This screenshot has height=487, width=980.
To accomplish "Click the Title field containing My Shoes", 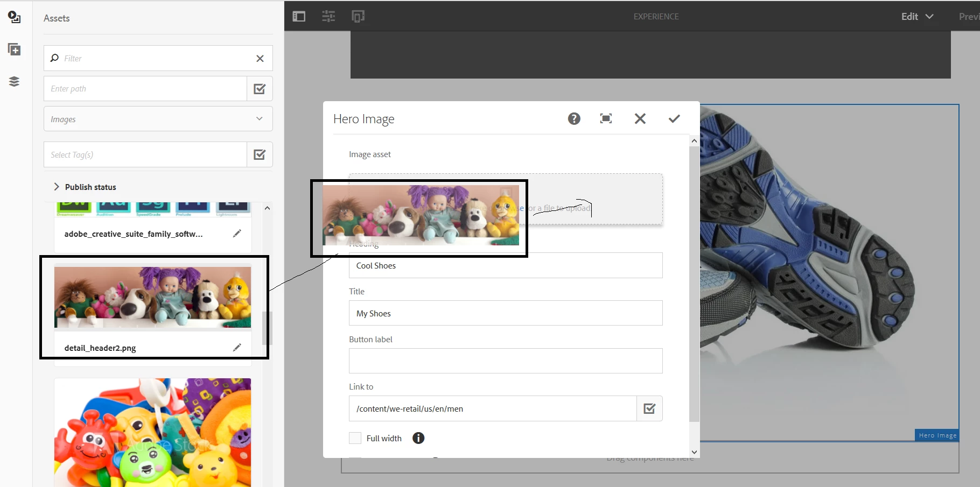I will [x=506, y=313].
